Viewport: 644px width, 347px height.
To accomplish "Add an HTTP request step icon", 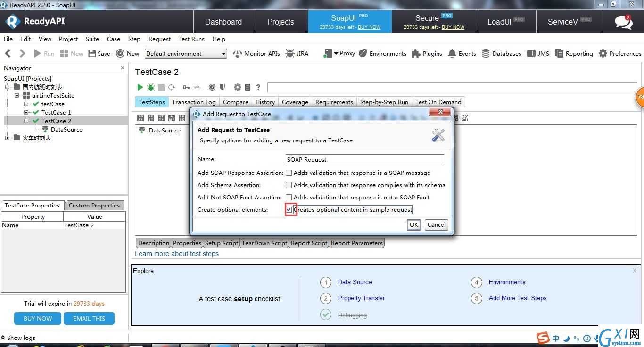I will click(x=161, y=118).
